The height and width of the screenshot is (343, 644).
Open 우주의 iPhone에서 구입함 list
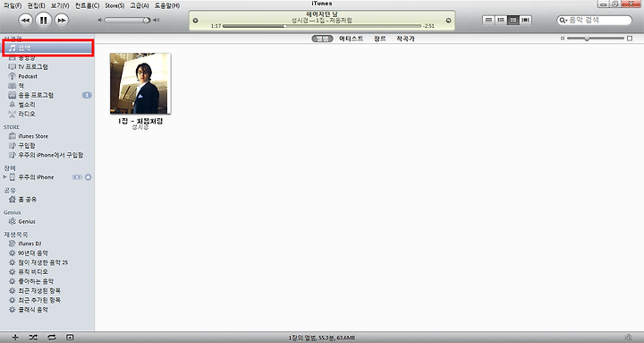pos(48,155)
